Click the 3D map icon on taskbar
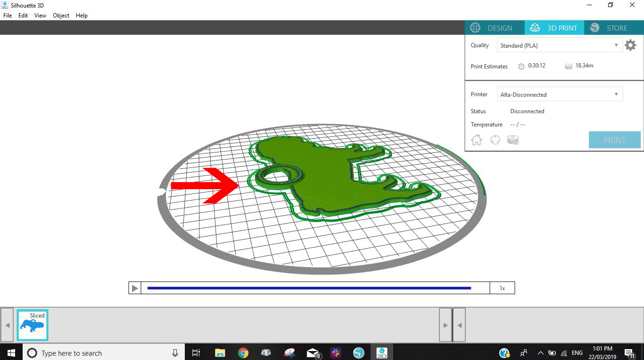 click(266, 352)
